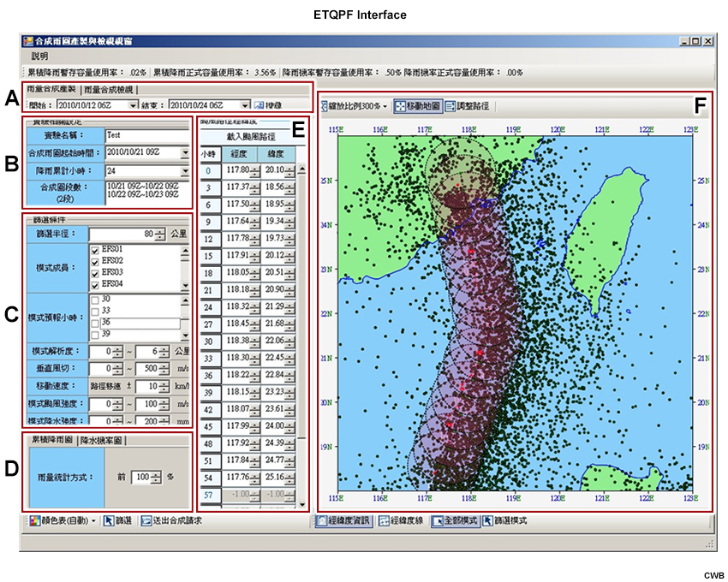Open the 縮放比例300% zoom control
The image size is (728, 582).
point(355,106)
